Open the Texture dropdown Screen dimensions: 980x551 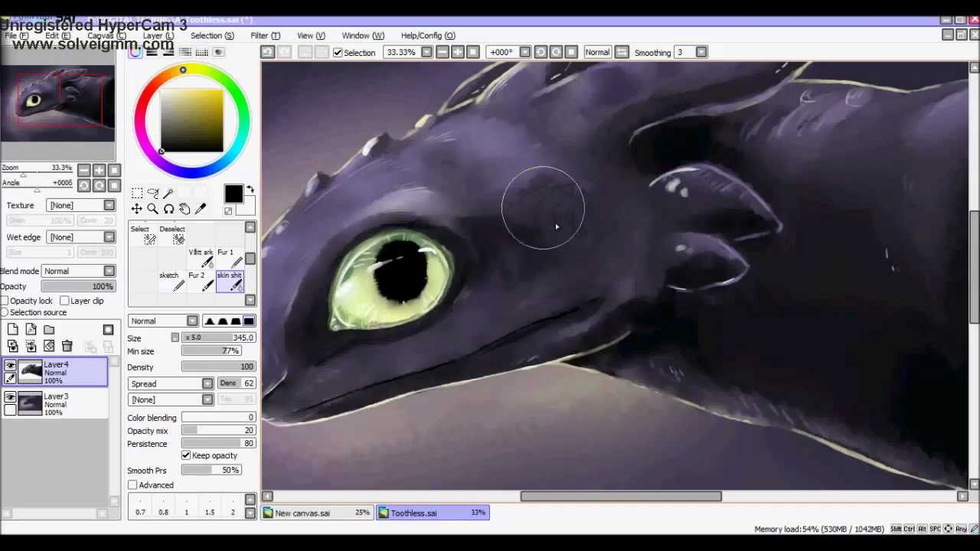tap(81, 205)
